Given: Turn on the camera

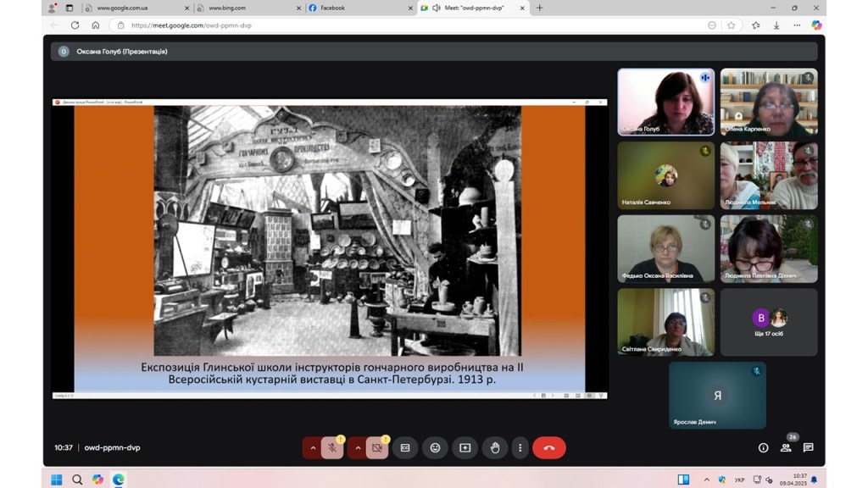Looking at the screenshot, I should click(x=377, y=447).
